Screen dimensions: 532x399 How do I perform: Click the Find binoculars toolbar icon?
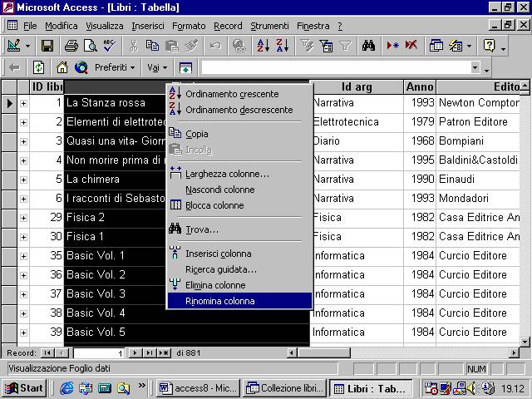[368, 46]
